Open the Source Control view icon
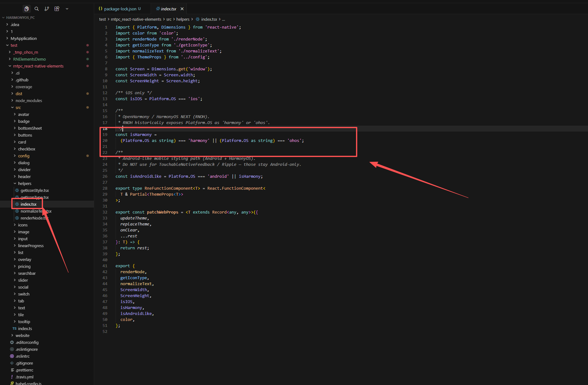 click(x=47, y=9)
